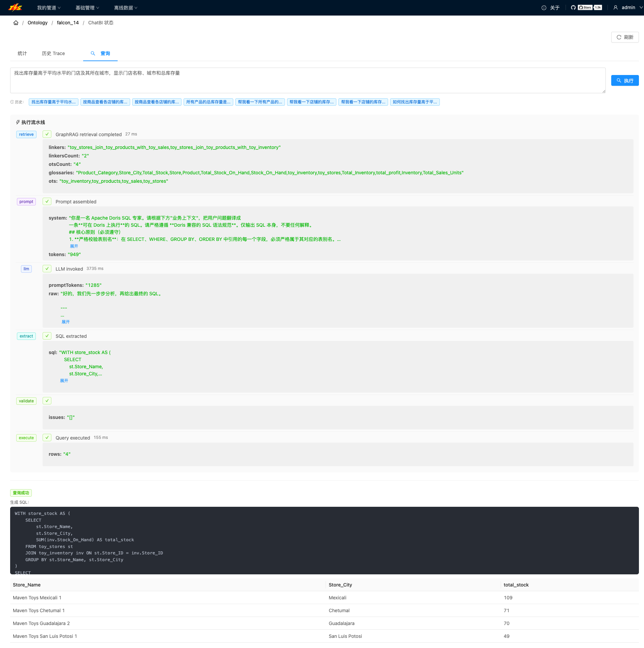The image size is (644, 648).
Task: Click the admin user avatar icon
Action: pyautogui.click(x=616, y=7)
